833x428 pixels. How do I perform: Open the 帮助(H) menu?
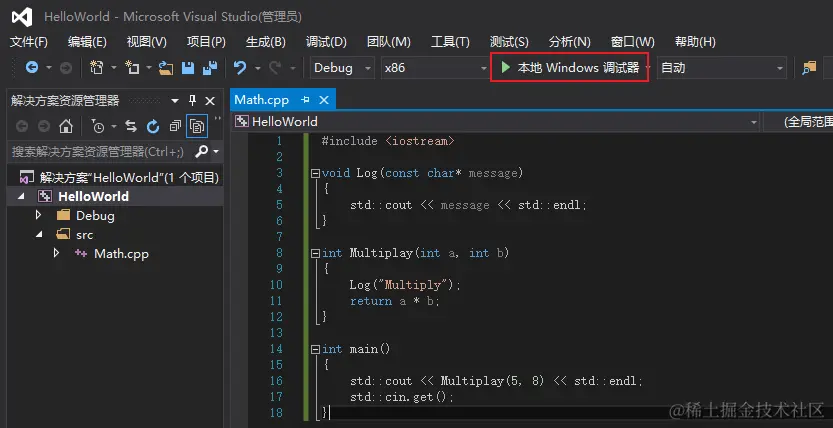tap(695, 42)
